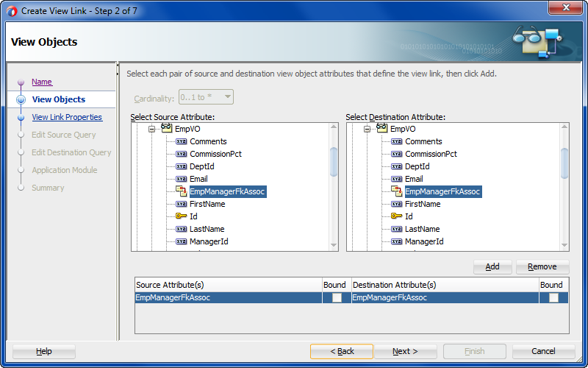Viewport: 588px width, 368px height.
Task: Click the ManagerId attribute icon in source tree
Action: [x=181, y=241]
